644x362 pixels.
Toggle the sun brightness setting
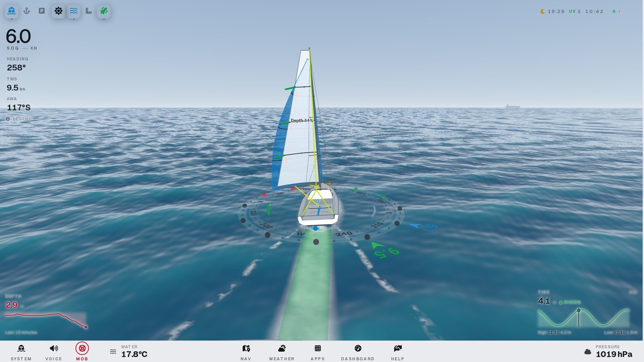pos(58,11)
